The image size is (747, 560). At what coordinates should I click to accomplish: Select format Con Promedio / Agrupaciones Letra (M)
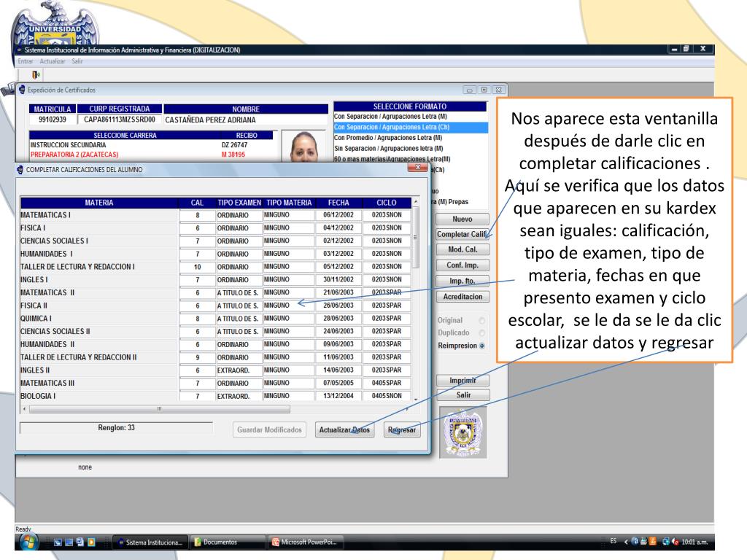[x=388, y=138]
